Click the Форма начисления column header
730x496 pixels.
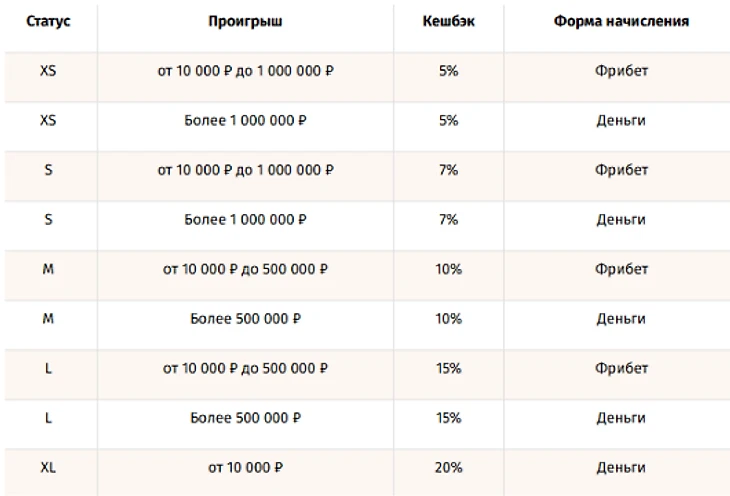[621, 21]
